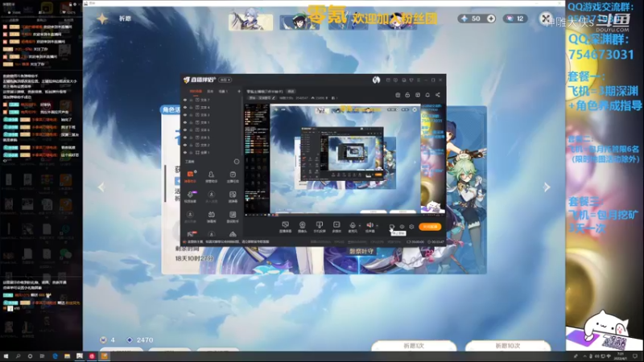This screenshot has width=644, height=362.
Task: Open the room manager assistant tool
Action: [211, 176]
